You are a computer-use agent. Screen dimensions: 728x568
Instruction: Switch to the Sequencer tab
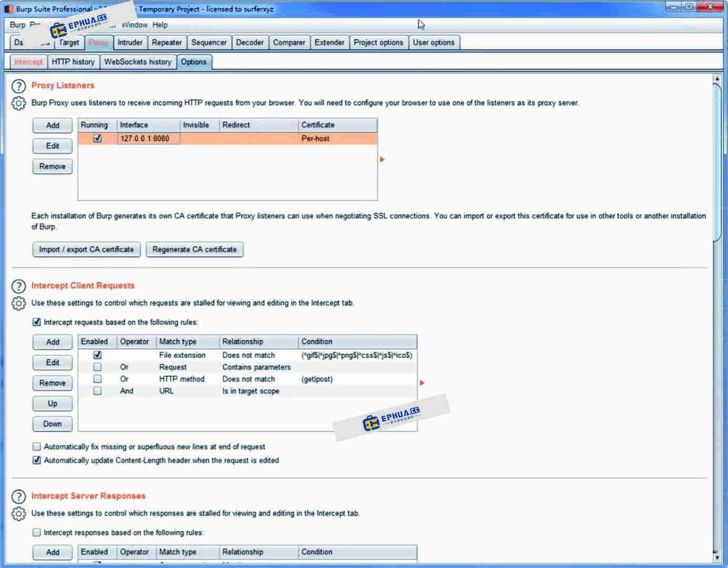click(209, 43)
